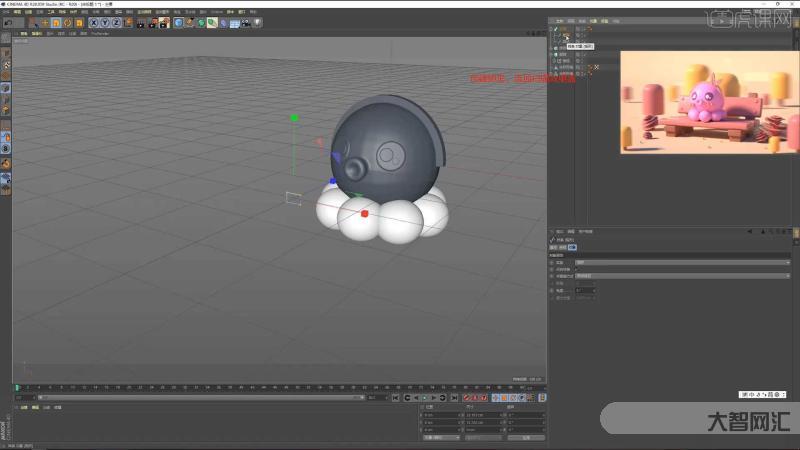800x450 pixels.
Task: Click the cube primitive icon
Action: tap(179, 22)
